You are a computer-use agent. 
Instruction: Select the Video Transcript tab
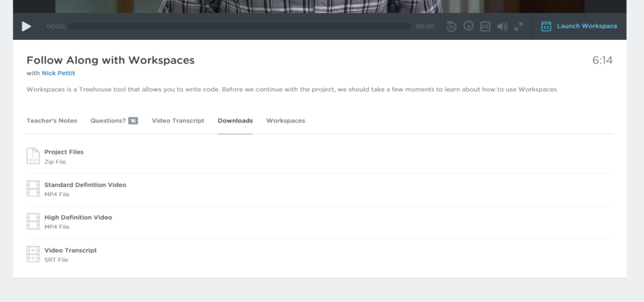178,121
